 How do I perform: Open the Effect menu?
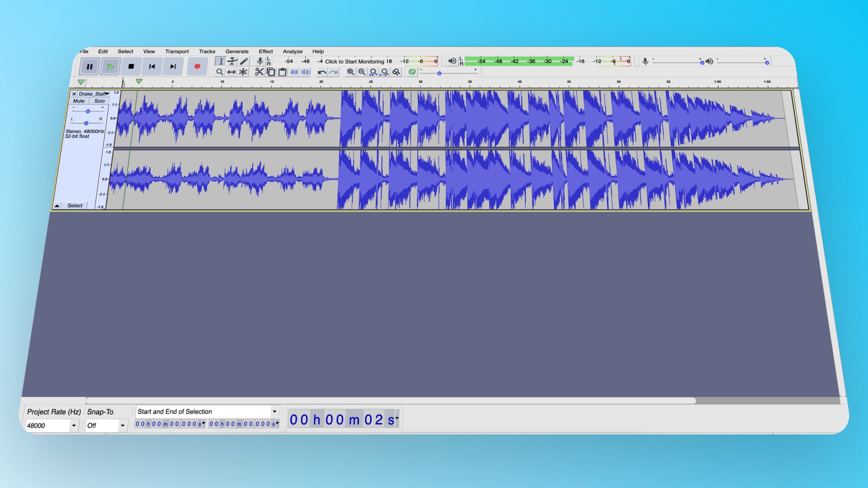pyautogui.click(x=265, y=51)
